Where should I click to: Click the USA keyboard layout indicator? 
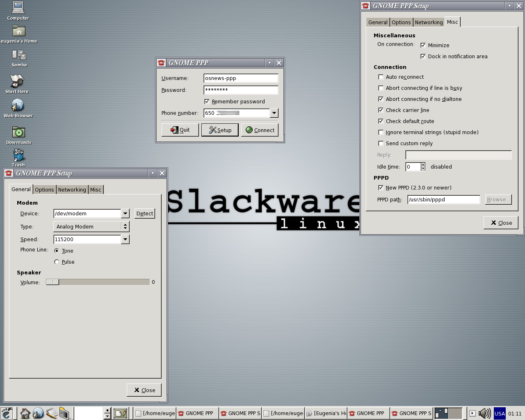(500, 413)
